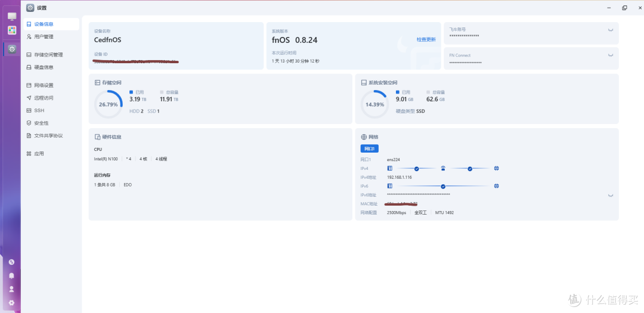Click the 硬盘类型 SSD text
This screenshot has height=313, width=644.
click(x=410, y=111)
